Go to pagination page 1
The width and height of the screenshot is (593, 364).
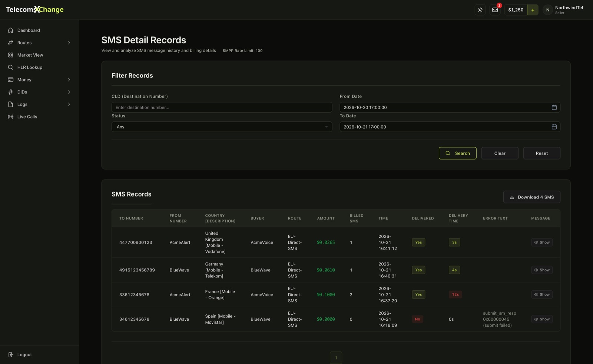[336, 358]
